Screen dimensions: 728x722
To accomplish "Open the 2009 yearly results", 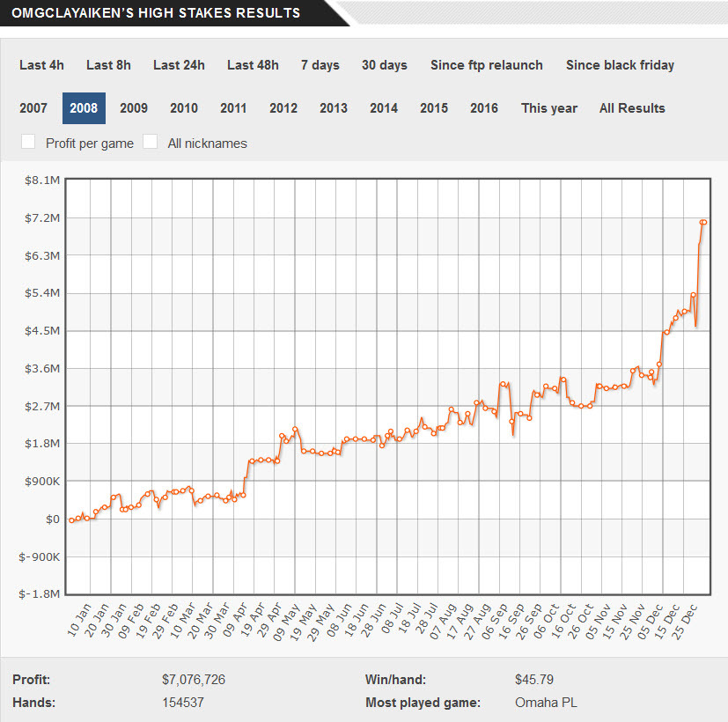I will (134, 108).
